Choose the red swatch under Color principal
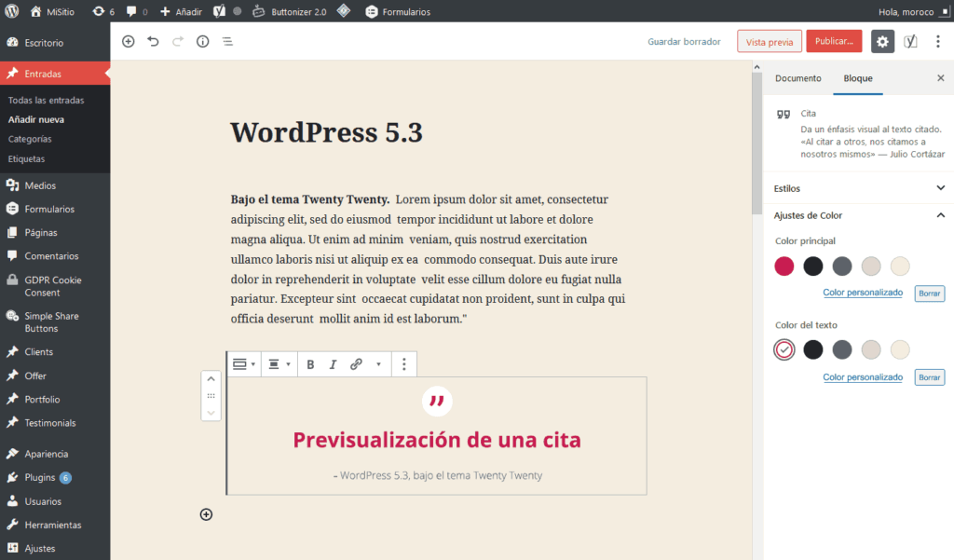Screen dimensions: 954x560 click(x=784, y=266)
